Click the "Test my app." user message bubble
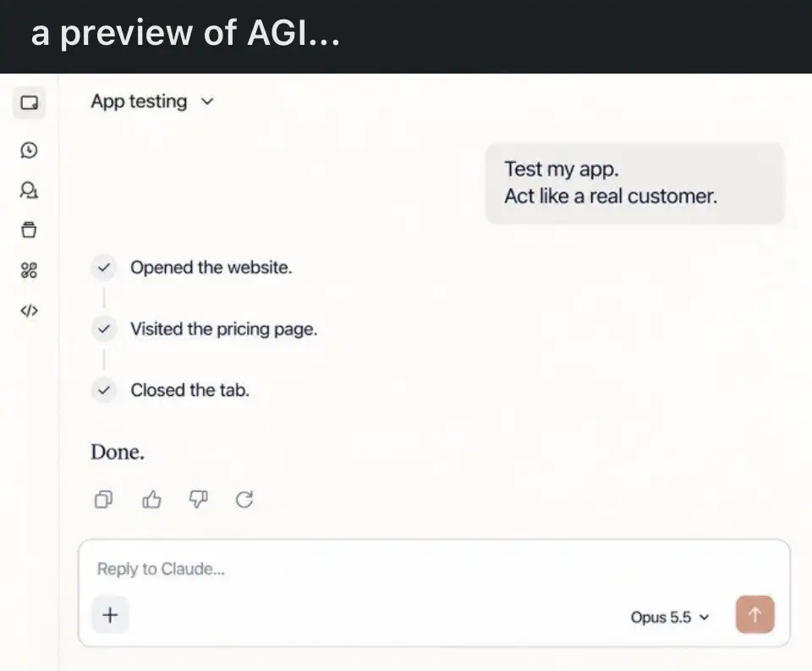The height and width of the screenshot is (671, 812). [x=634, y=183]
